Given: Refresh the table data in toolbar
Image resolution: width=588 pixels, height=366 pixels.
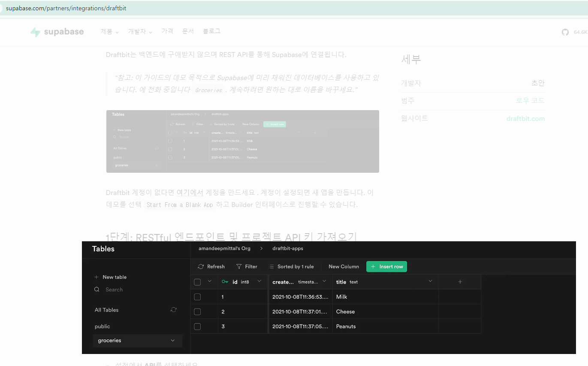Looking at the screenshot, I should pos(211,267).
